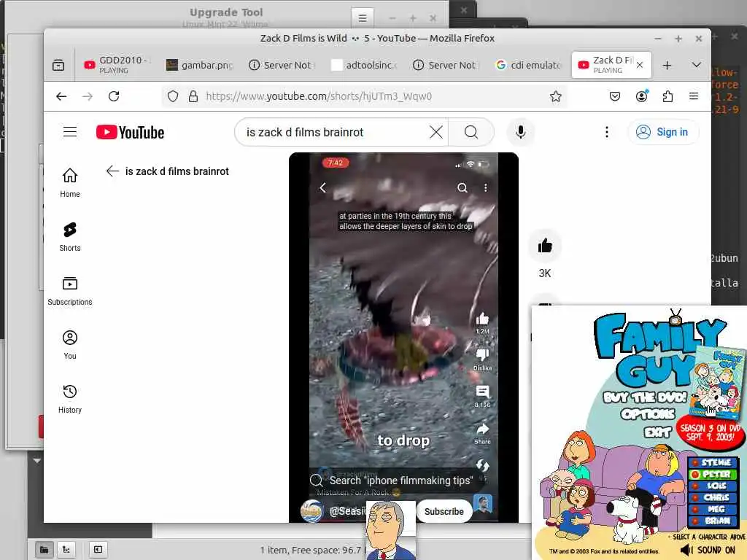
Task: Click file manager folder view icon
Action: coord(44,550)
